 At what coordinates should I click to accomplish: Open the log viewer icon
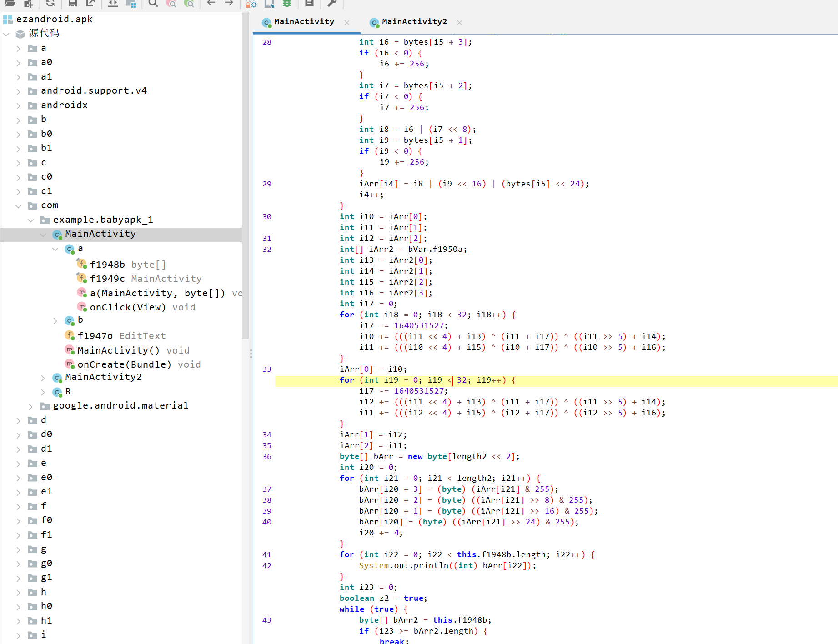[309, 3]
